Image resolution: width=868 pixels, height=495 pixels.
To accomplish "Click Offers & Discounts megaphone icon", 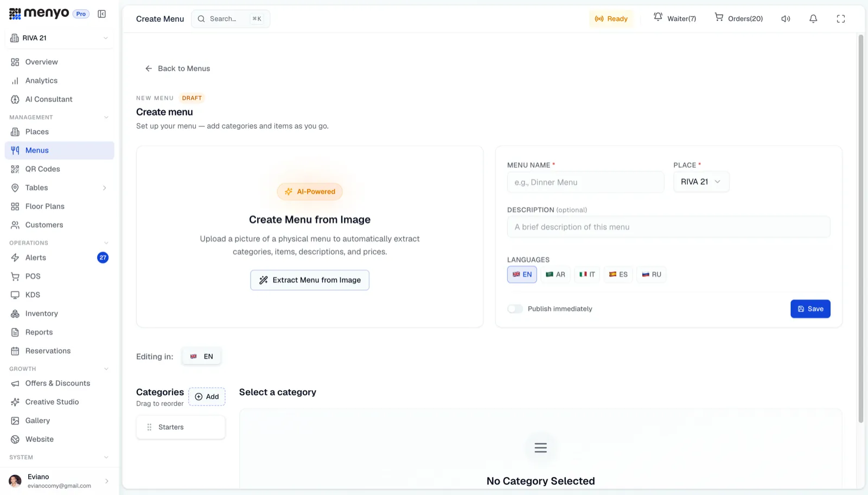I will pos(15,383).
